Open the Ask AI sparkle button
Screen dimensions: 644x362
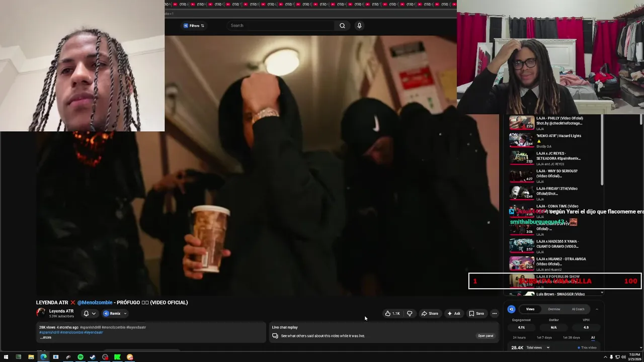pyautogui.click(x=454, y=314)
